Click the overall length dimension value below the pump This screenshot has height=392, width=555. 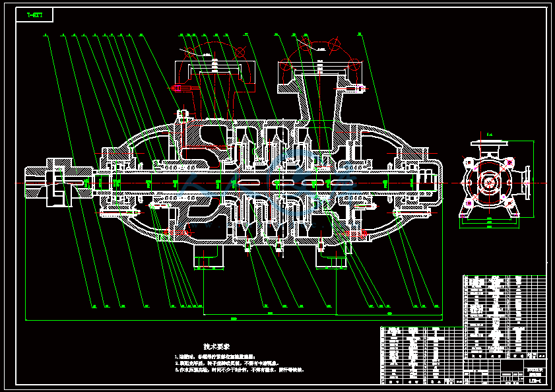pos(234,319)
